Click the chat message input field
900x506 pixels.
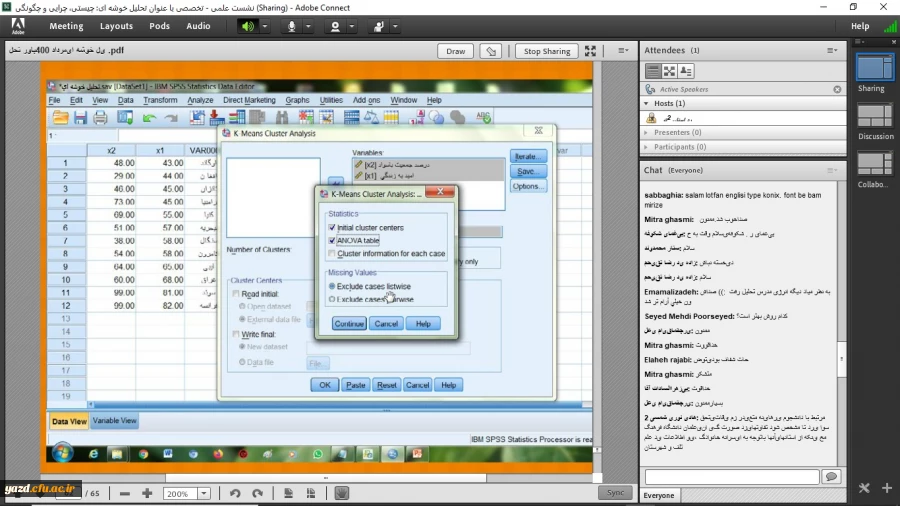coord(745,477)
